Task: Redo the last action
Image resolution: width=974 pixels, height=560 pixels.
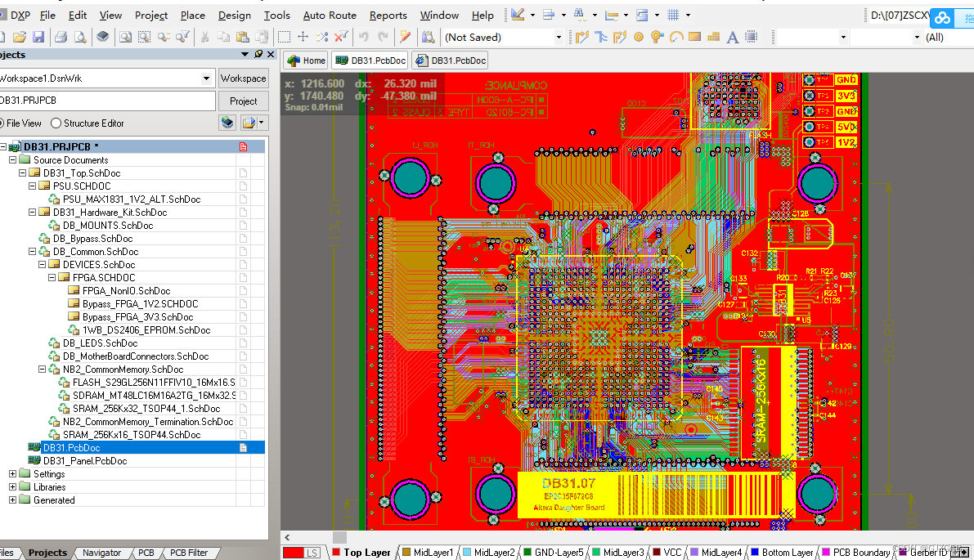Action: click(384, 38)
